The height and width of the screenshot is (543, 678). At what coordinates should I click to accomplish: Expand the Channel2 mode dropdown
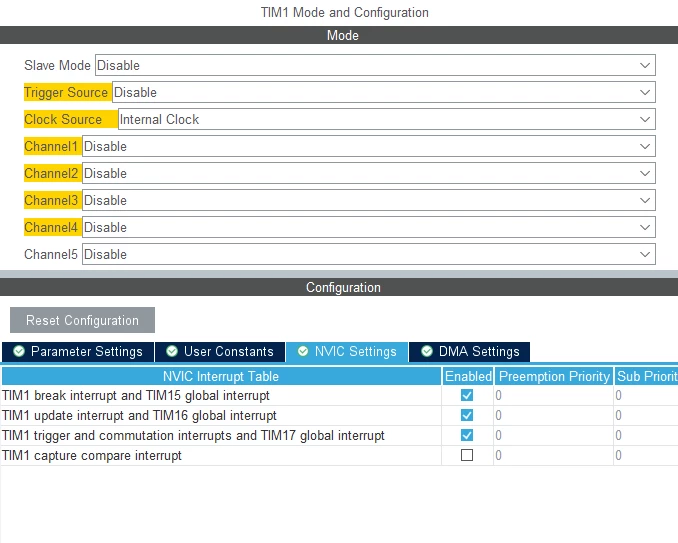pyautogui.click(x=369, y=173)
